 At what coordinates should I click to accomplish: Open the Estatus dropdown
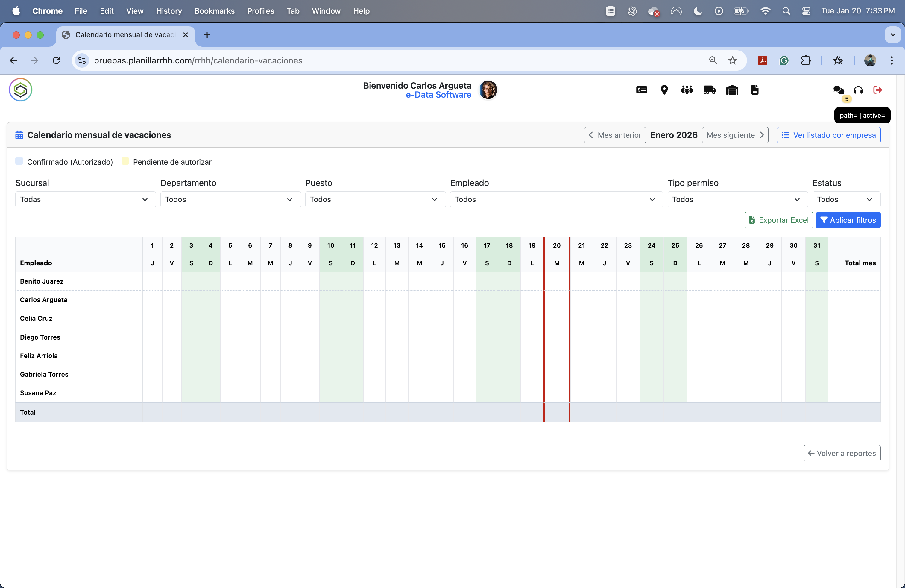(x=846, y=199)
